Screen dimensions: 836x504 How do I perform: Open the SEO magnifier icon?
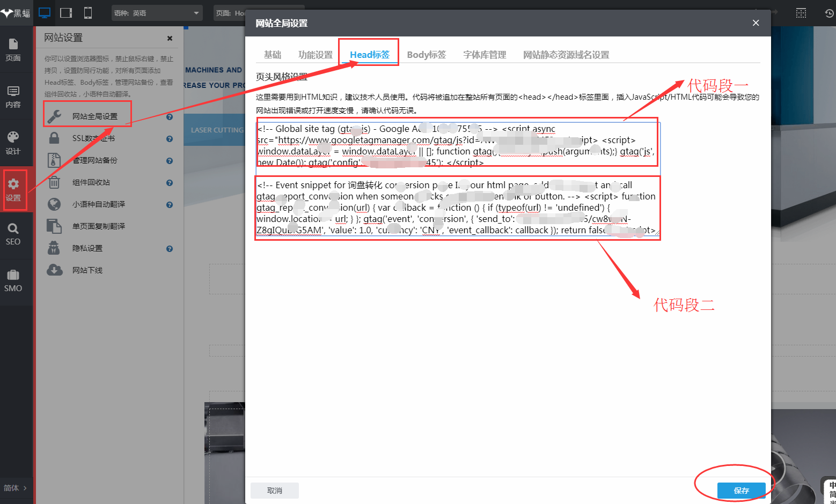coord(13,234)
